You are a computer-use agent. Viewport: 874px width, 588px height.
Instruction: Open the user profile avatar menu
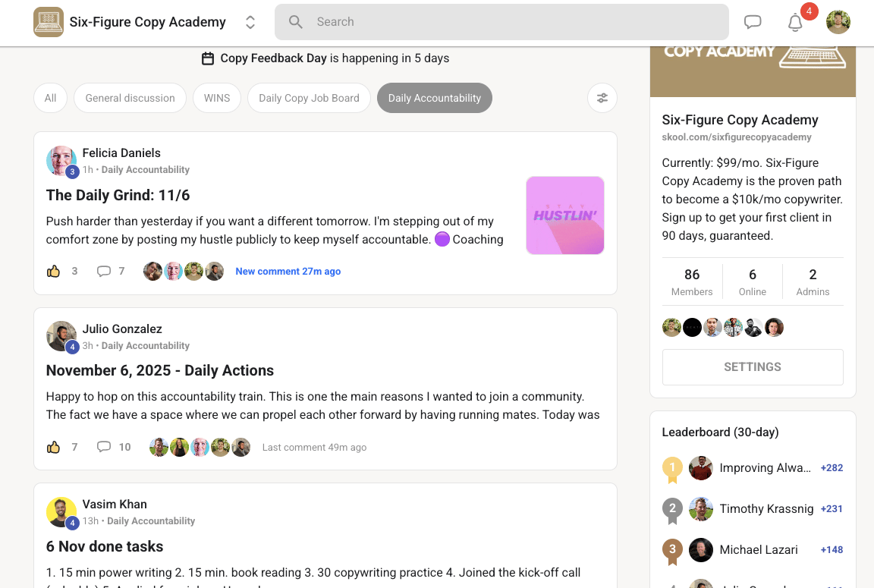point(838,22)
